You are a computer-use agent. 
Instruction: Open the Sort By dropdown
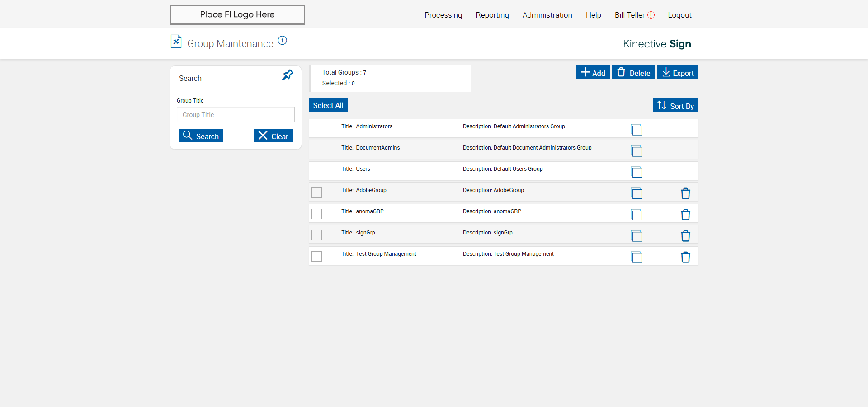click(x=675, y=106)
